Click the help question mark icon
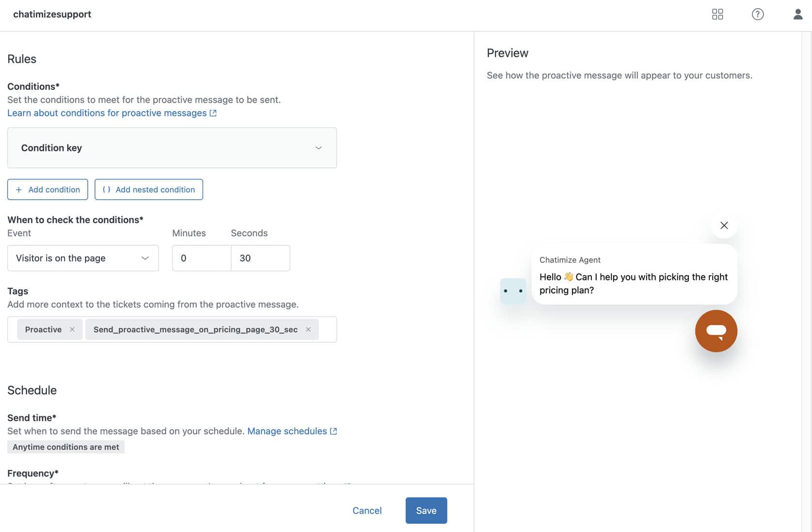 pos(757,14)
